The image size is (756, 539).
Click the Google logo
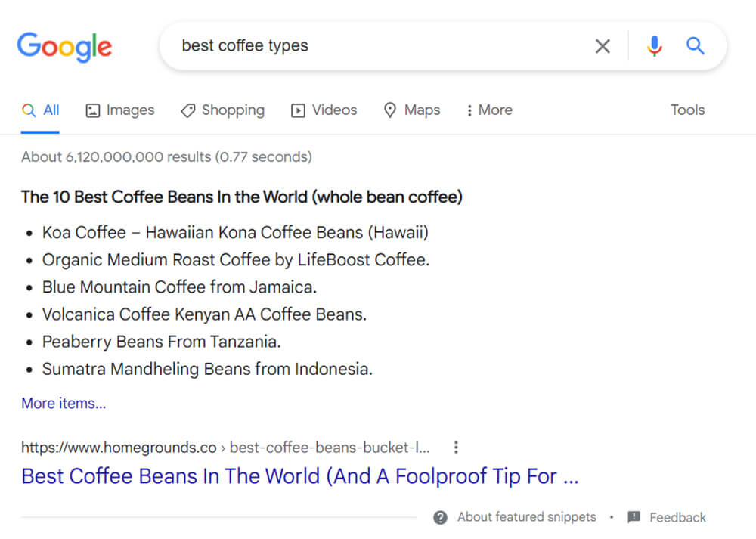point(64,47)
